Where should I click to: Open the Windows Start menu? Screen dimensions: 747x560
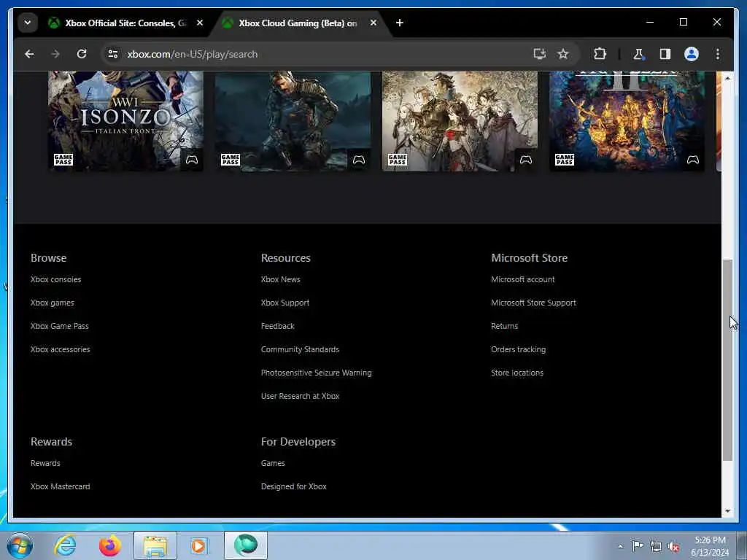(x=20, y=545)
